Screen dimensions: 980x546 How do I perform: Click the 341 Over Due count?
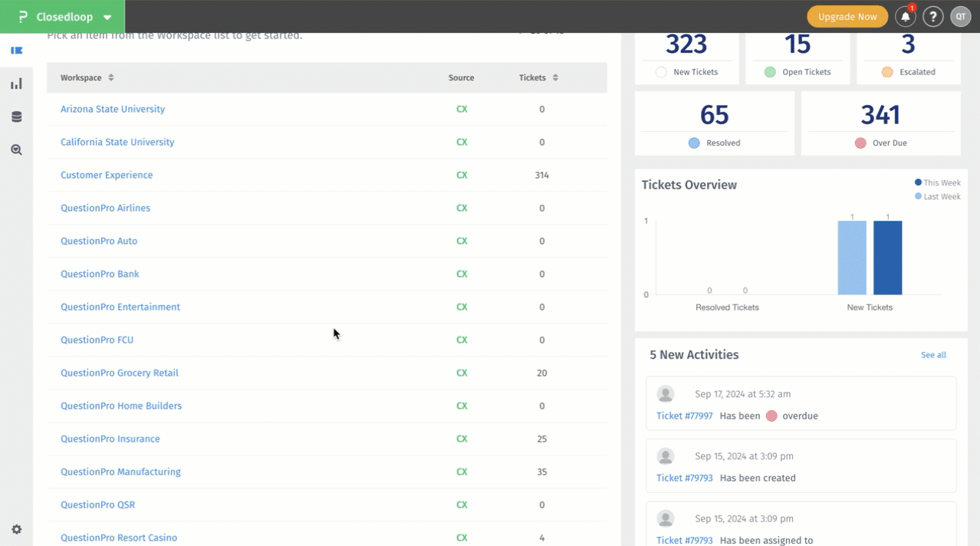[880, 115]
